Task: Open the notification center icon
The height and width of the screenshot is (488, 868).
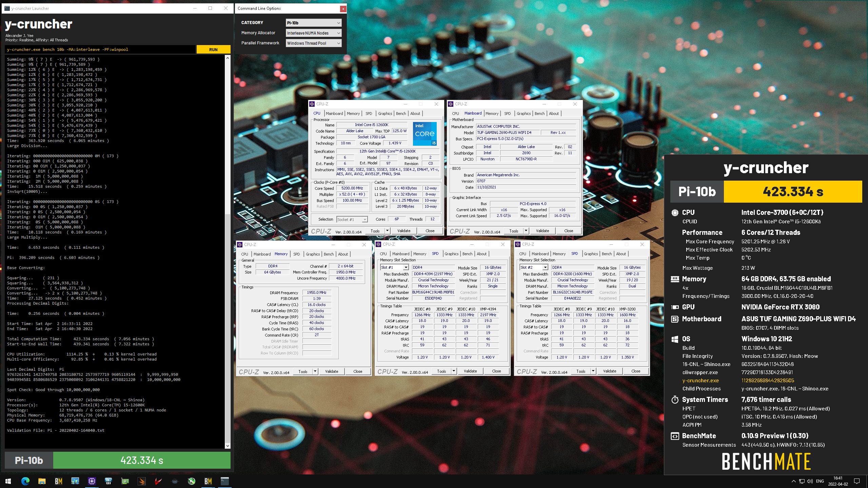Action: pos(857,481)
